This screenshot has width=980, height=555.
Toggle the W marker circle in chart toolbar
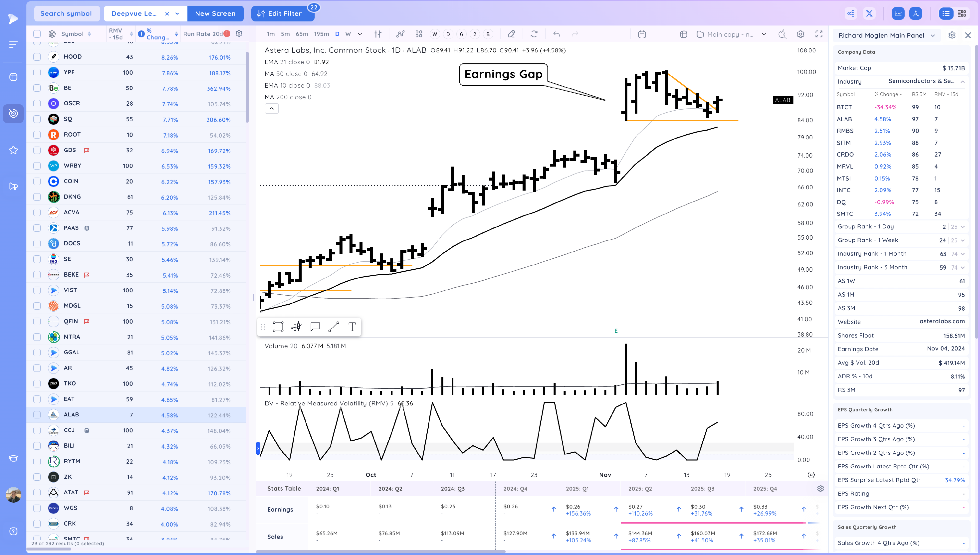[x=435, y=34]
